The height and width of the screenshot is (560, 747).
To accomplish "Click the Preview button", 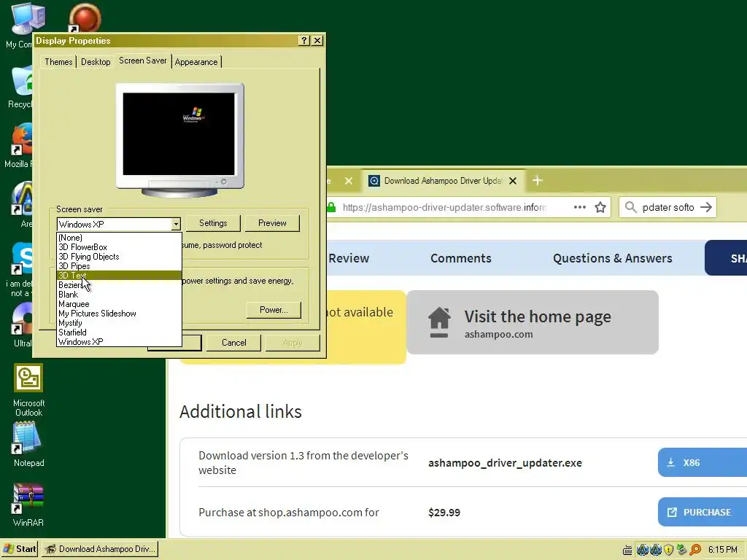I will pos(272,223).
